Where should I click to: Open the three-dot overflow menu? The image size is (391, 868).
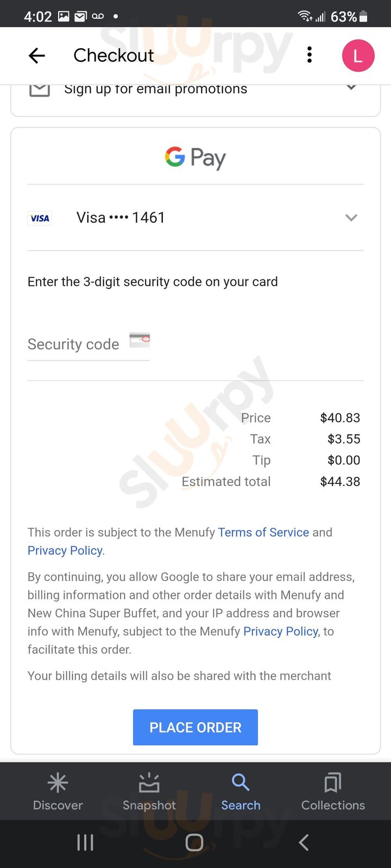click(x=310, y=55)
